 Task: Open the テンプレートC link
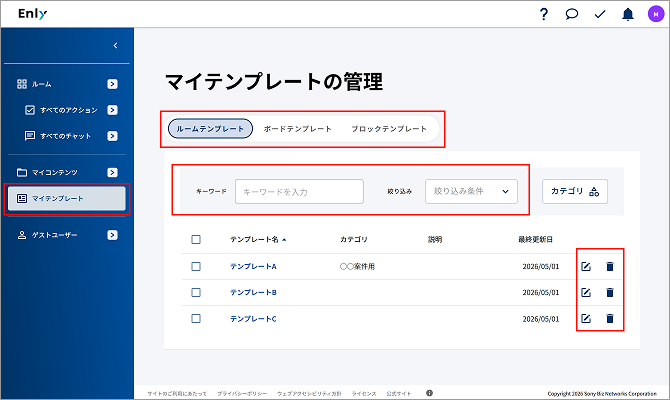[253, 319]
